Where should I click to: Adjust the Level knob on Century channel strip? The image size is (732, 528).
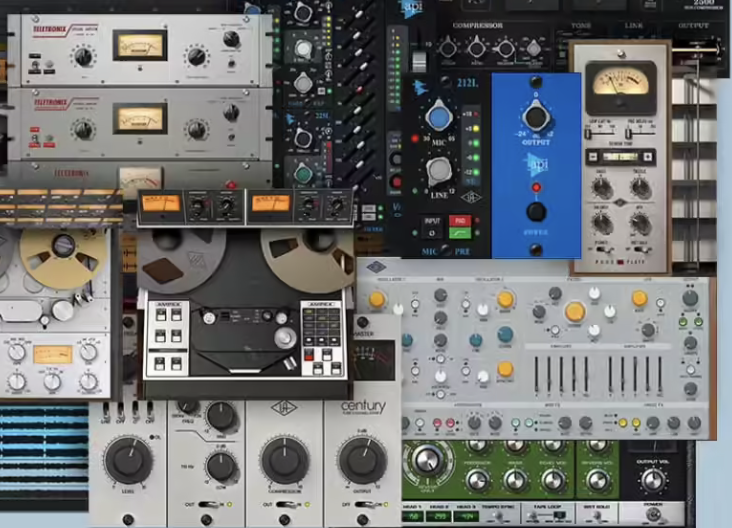point(128,461)
